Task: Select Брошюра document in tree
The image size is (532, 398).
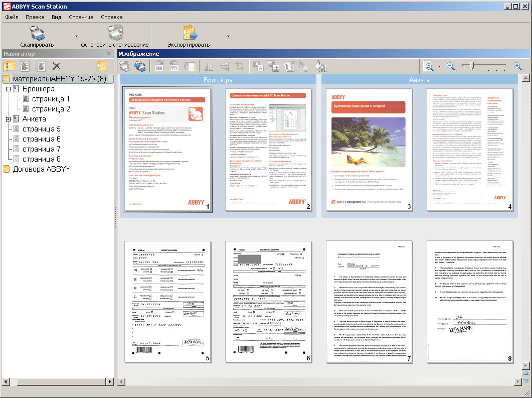Action: click(x=38, y=89)
